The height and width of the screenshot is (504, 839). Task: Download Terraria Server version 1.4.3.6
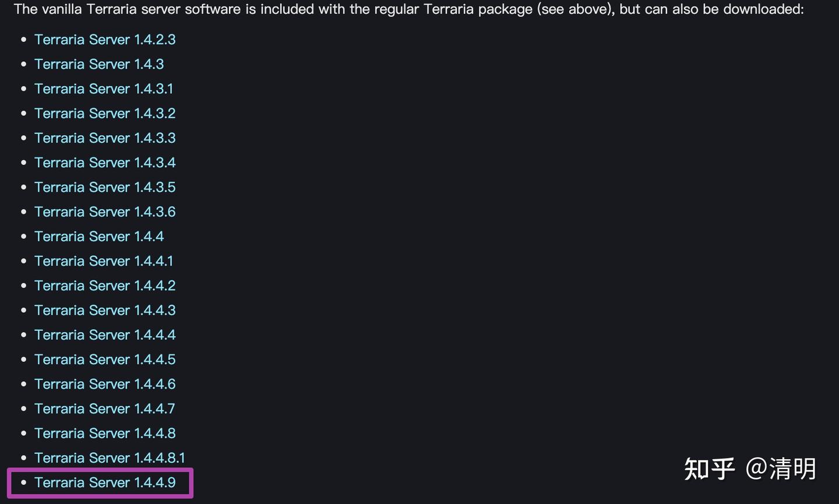point(105,212)
